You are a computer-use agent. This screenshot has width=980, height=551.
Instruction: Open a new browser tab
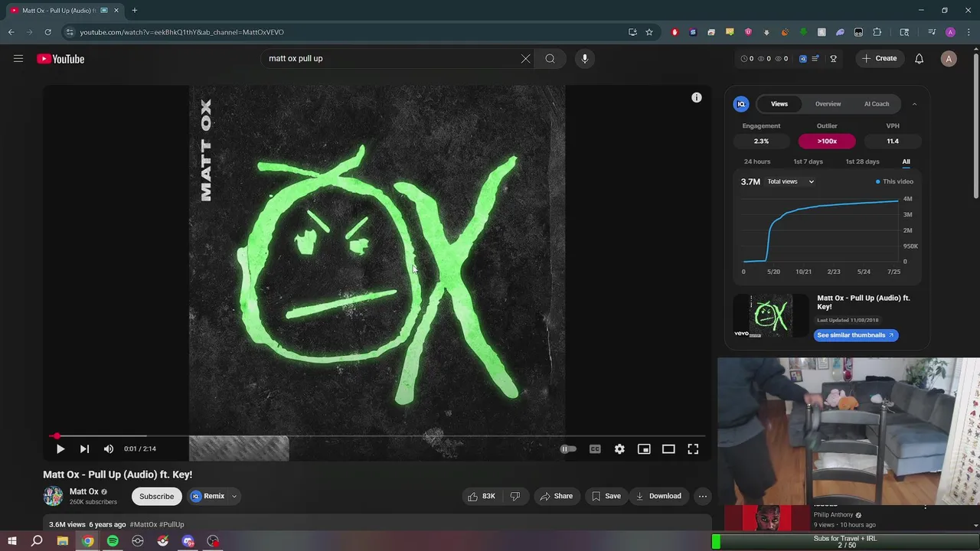[134, 11]
